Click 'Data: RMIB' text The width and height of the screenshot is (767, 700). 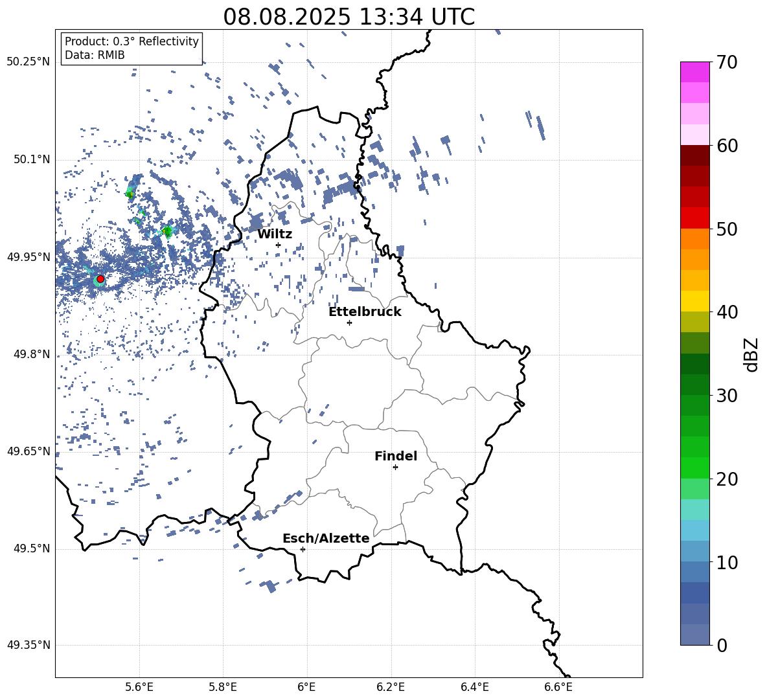(x=95, y=55)
